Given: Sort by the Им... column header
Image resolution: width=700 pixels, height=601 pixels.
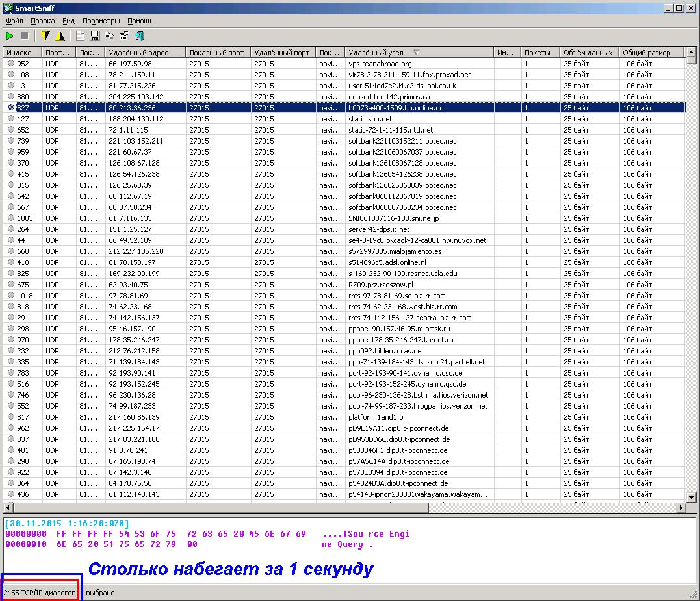Looking at the screenshot, I should tap(507, 53).
